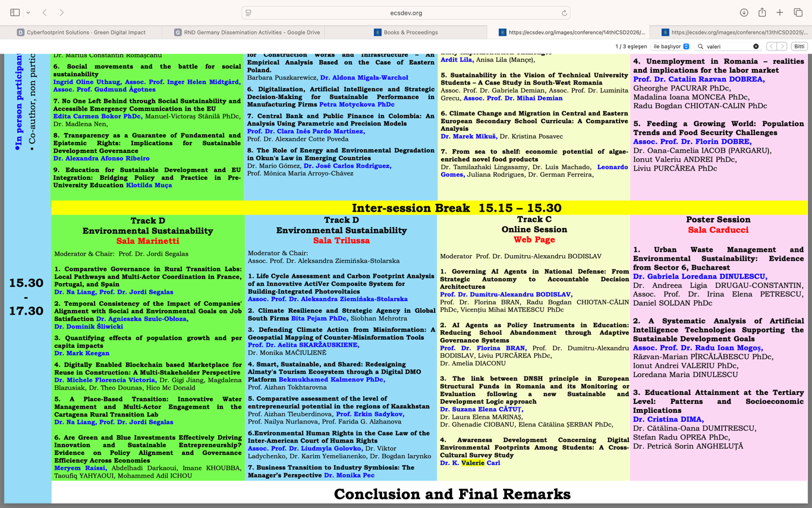Reload the ecsdev.org page
The width and height of the screenshot is (812, 508).
pyautogui.click(x=564, y=12)
